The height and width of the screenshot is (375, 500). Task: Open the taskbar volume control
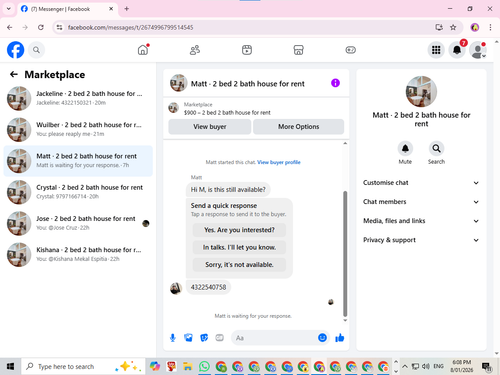tap(426, 366)
